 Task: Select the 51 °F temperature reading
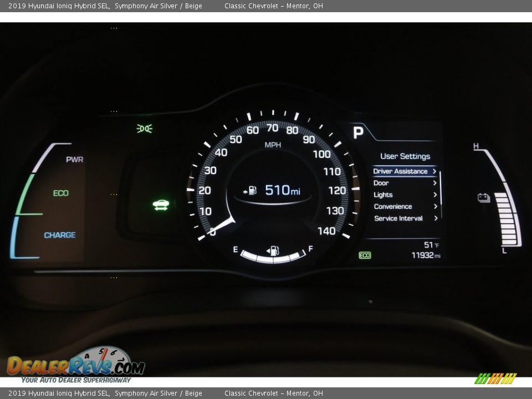point(431,245)
